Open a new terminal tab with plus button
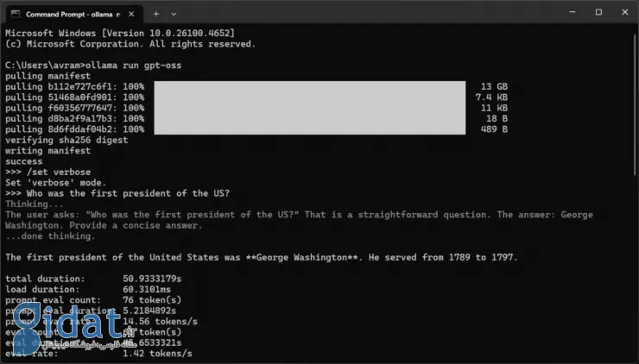 tap(156, 14)
